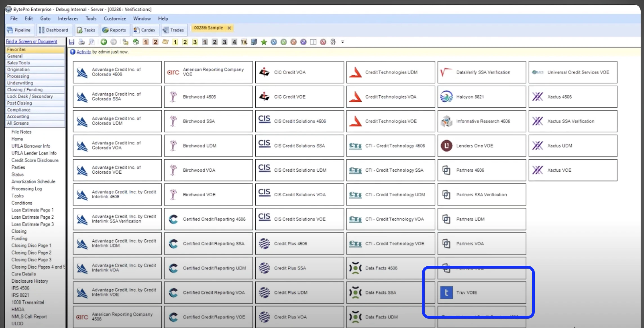Viewport: 644px width, 328px height.
Task: Open the Cardex screen
Action: click(145, 30)
